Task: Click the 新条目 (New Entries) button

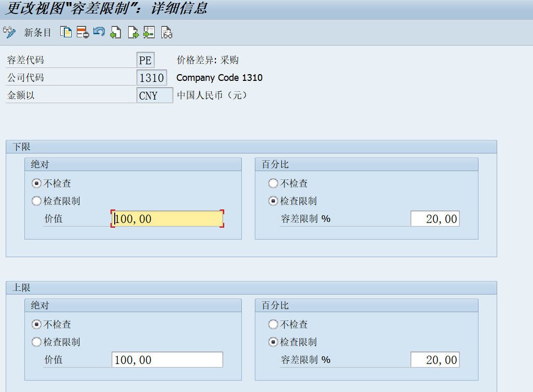Action: [37, 33]
